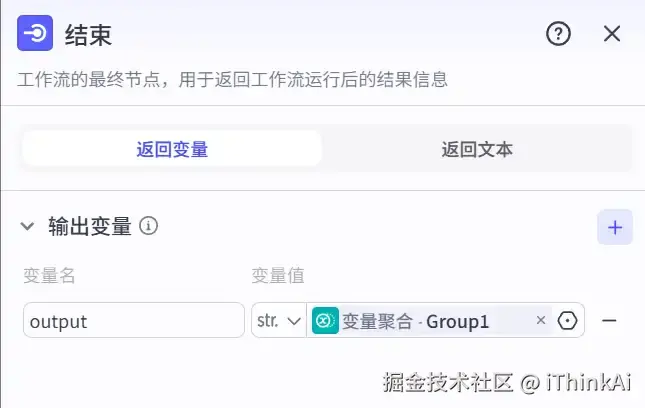Clear the Group1 reference with x
Screen dimensions: 645x408
click(x=541, y=321)
